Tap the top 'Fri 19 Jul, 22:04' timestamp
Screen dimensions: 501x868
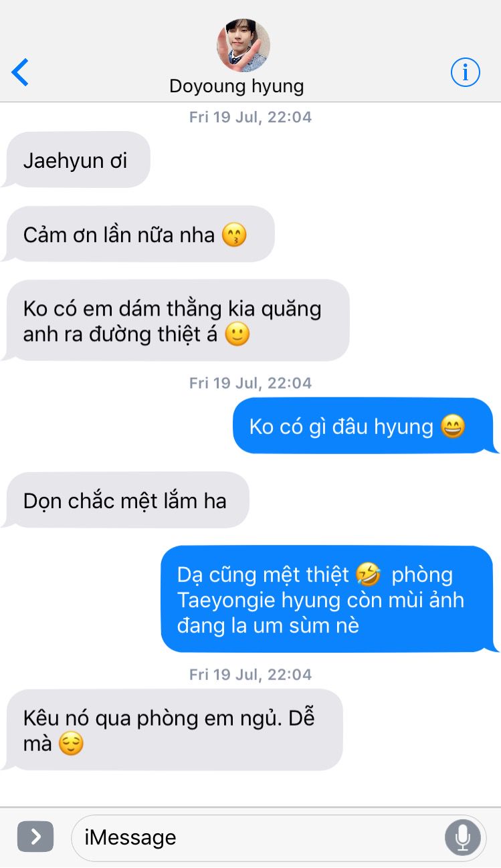tap(250, 117)
